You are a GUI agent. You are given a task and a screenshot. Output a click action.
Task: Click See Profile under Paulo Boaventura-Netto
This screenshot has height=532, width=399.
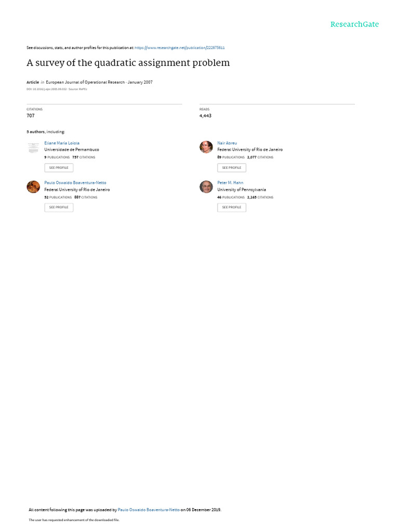coord(59,207)
